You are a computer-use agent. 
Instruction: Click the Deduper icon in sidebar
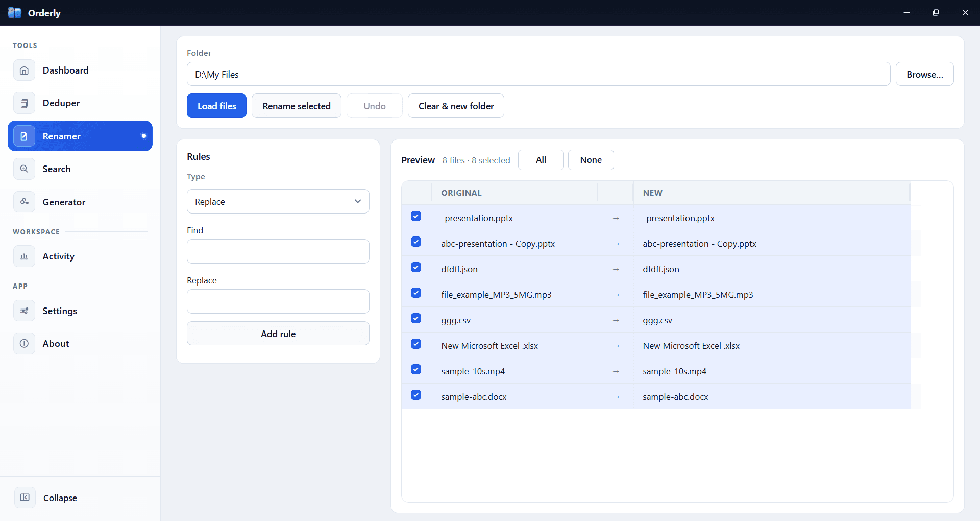[24, 103]
